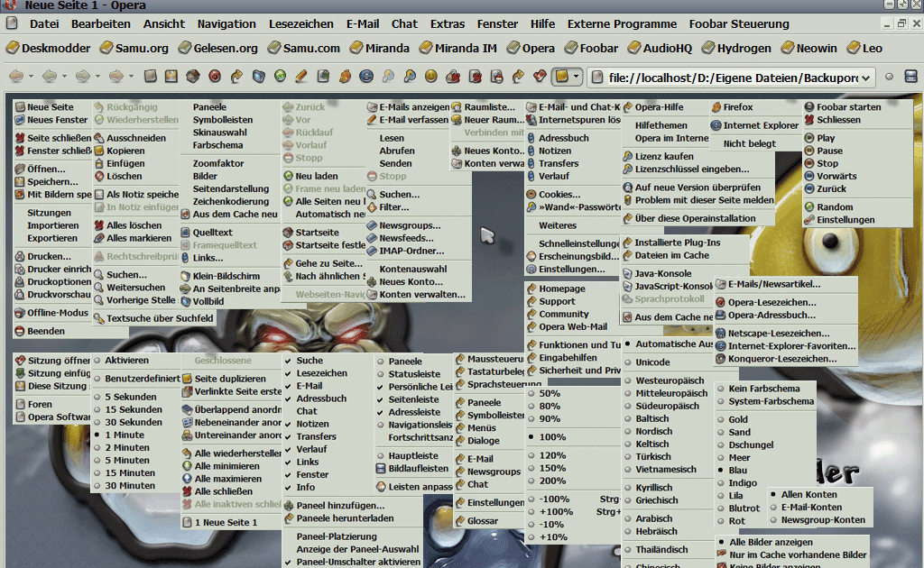Click the blue Internet Explorer icon in the main toolbar
Image resolution: width=924 pixels, height=568 pixels.
tap(366, 77)
